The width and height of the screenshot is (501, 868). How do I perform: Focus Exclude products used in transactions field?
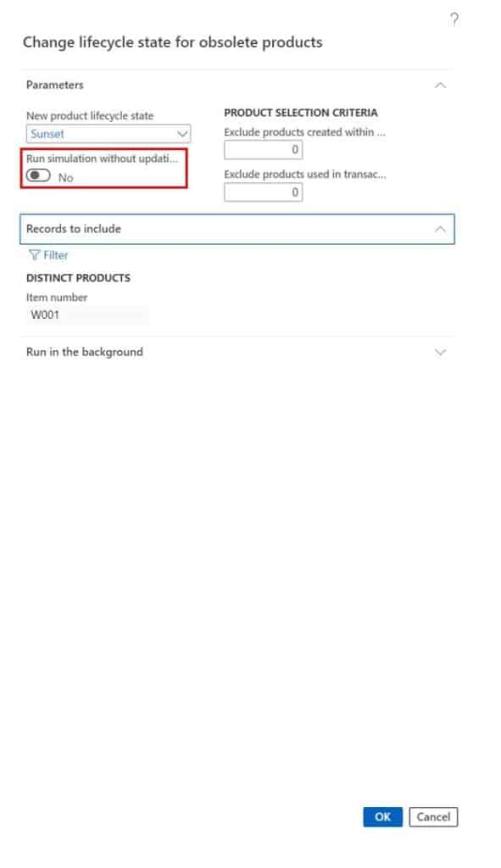[x=263, y=192]
